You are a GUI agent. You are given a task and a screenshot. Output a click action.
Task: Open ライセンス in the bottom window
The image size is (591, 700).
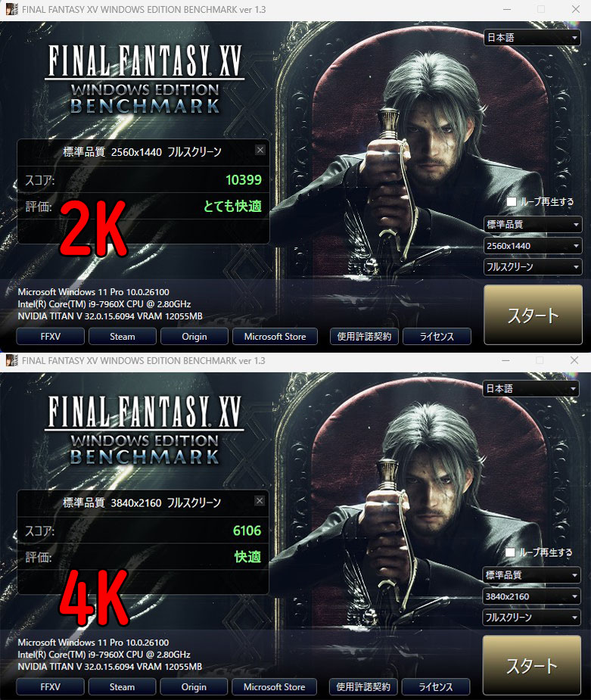(x=436, y=687)
